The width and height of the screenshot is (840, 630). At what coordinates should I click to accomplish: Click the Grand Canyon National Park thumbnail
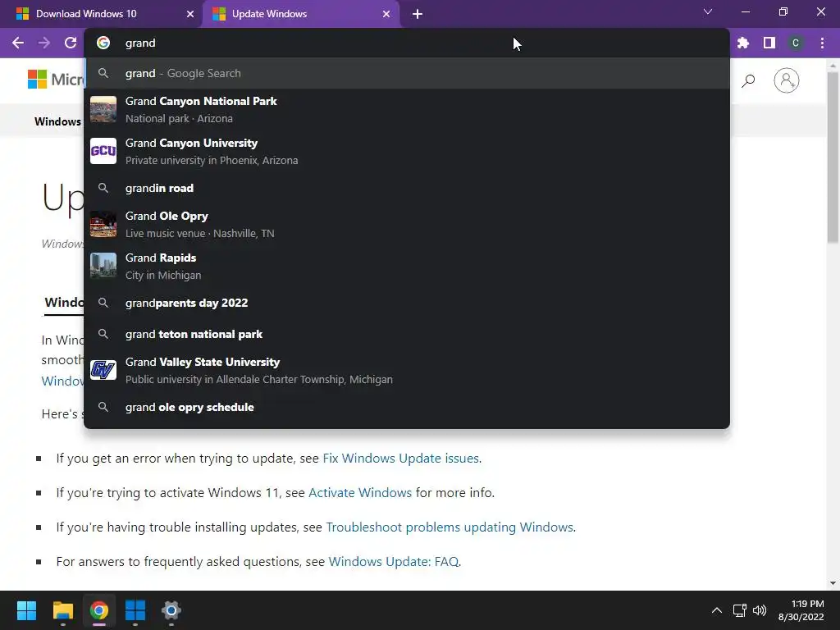click(103, 109)
